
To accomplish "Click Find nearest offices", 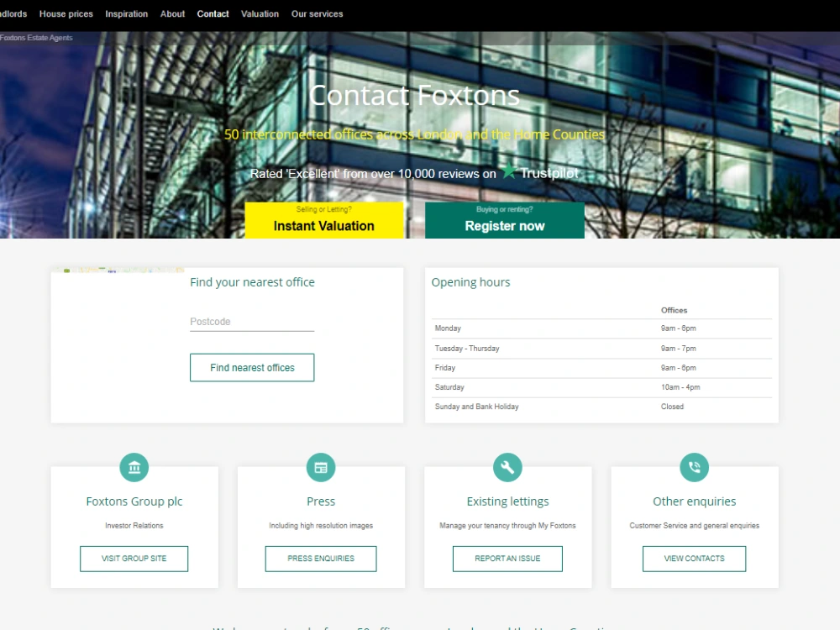I will [x=252, y=367].
